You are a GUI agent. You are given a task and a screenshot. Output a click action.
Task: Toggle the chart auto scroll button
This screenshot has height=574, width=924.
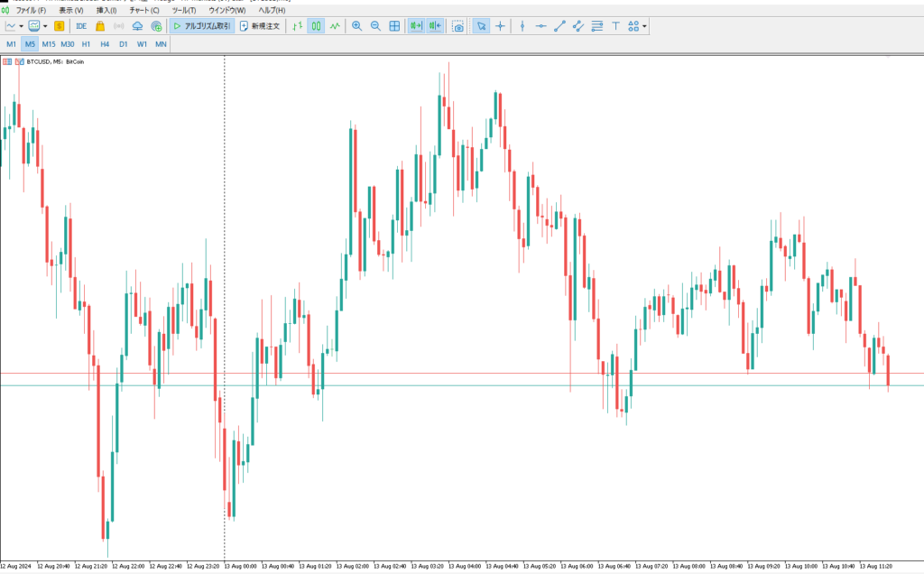[416, 26]
